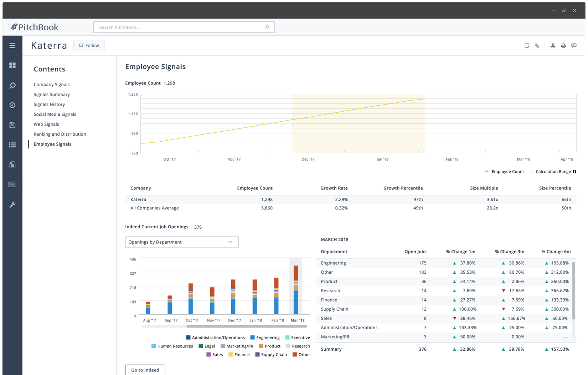
Task: Click the Calculation Range info icon
Action: tap(574, 172)
